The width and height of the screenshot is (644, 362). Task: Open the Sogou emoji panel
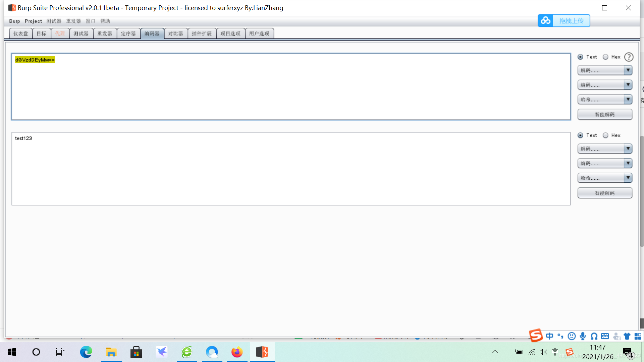click(x=572, y=336)
